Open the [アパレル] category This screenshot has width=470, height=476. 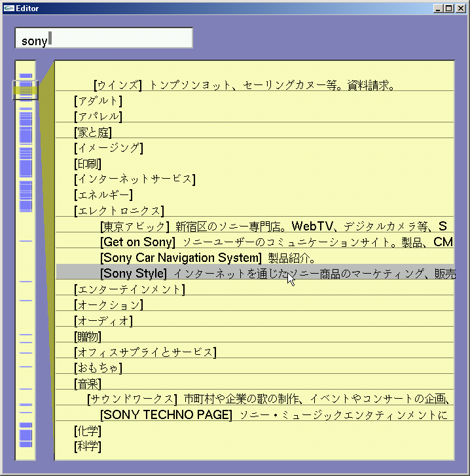coord(98,117)
